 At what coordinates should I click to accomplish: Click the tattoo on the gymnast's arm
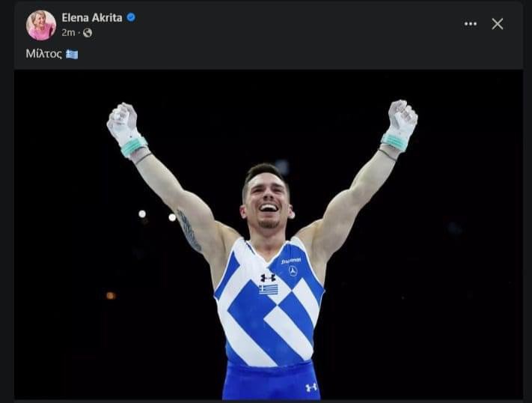189,231
